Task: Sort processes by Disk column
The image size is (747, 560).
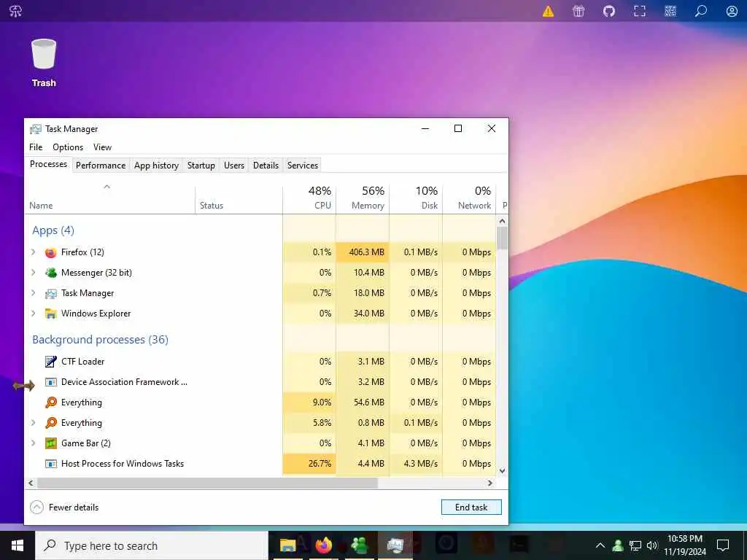Action: (416, 199)
